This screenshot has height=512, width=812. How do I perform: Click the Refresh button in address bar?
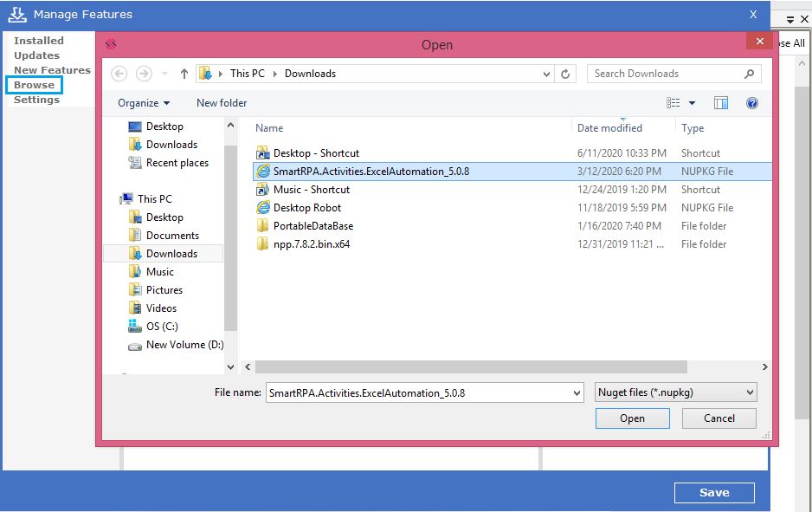566,75
